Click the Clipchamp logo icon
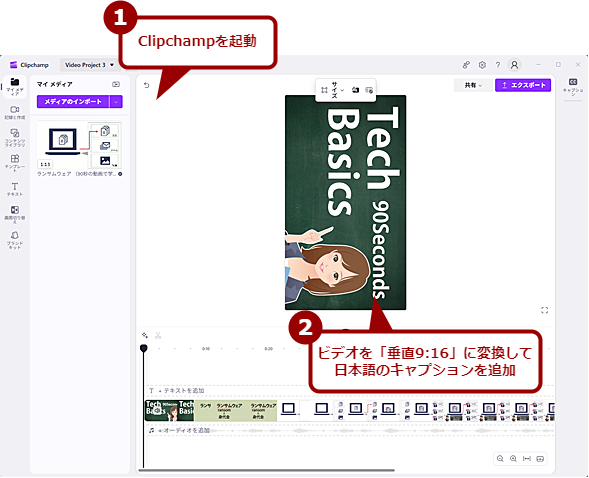589x478 pixels. [x=14, y=65]
